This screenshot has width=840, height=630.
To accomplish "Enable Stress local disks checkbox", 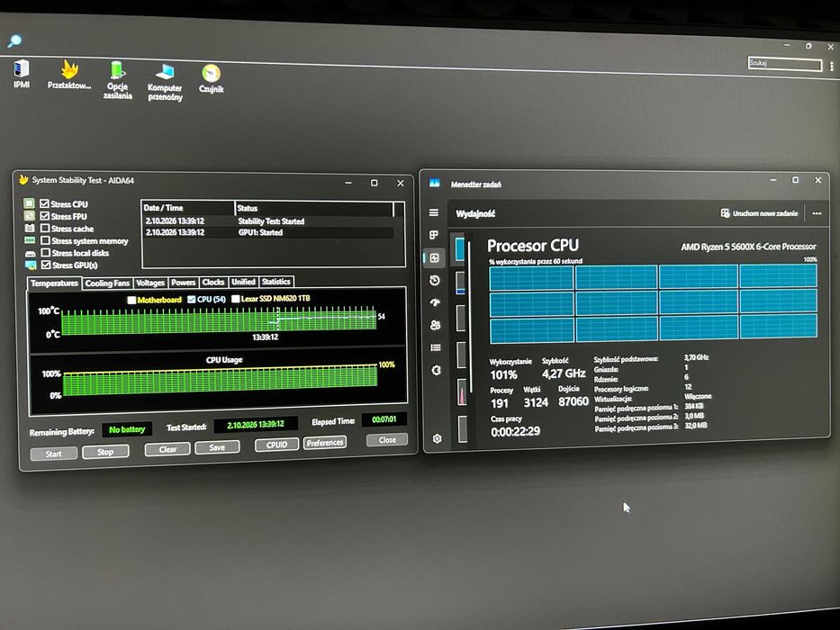I will pos(46,252).
